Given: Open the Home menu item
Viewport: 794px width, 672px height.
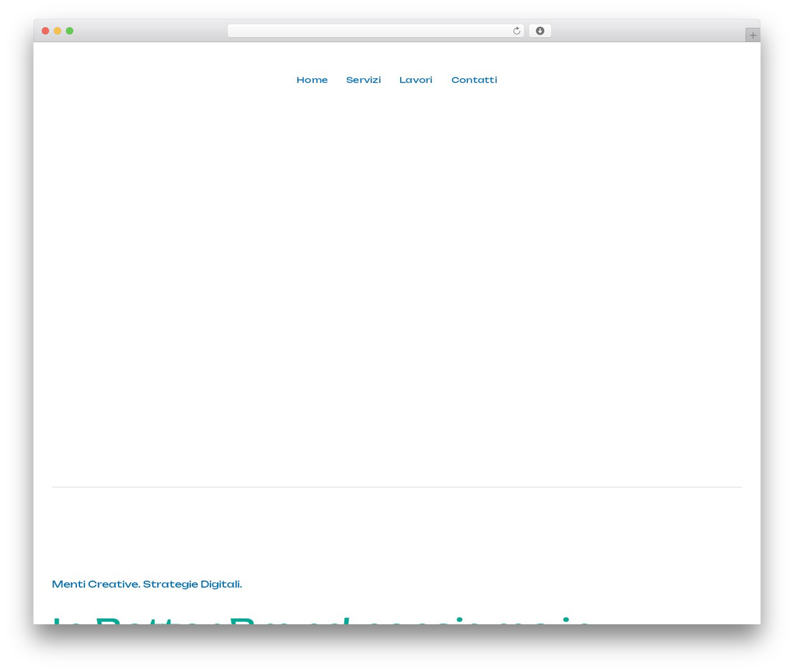Looking at the screenshot, I should tap(312, 80).
